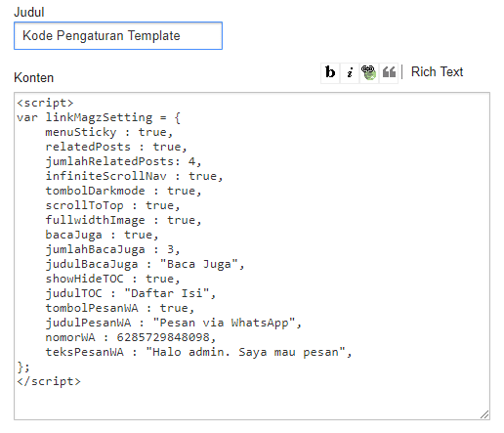This screenshot has width=504, height=433.
Task: Apply italic formatting with the i icon
Action: 350,72
